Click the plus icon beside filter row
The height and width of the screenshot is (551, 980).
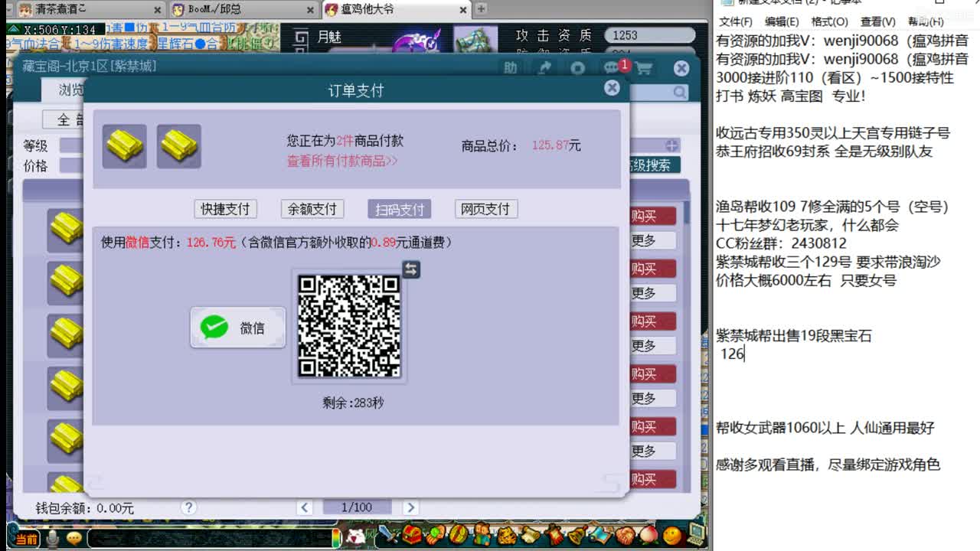[x=671, y=145]
